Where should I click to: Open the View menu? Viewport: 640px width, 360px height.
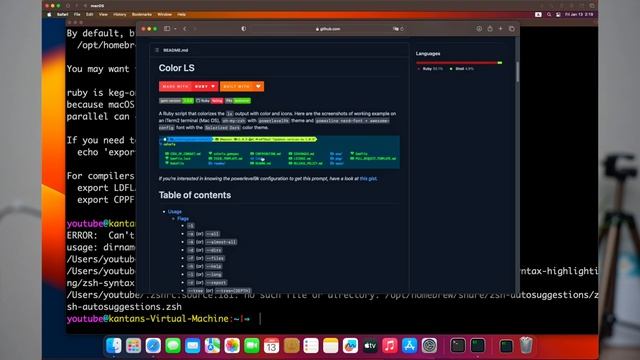[103, 14]
